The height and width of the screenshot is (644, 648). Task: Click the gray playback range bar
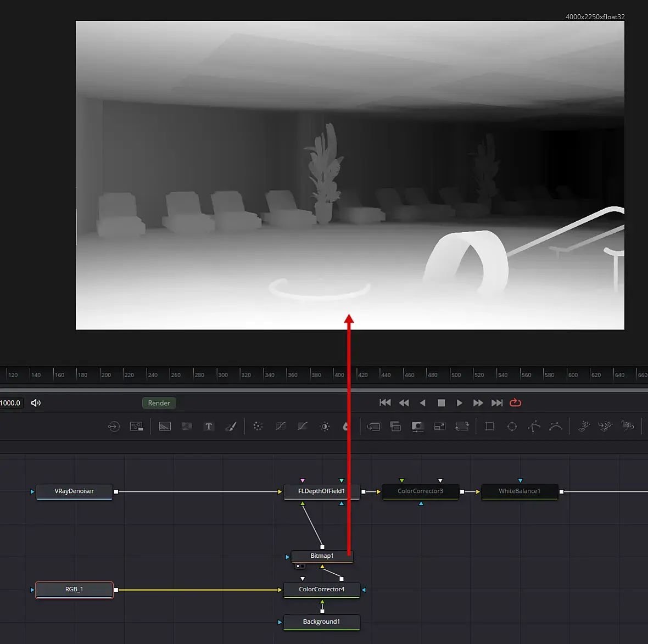pyautogui.click(x=324, y=390)
